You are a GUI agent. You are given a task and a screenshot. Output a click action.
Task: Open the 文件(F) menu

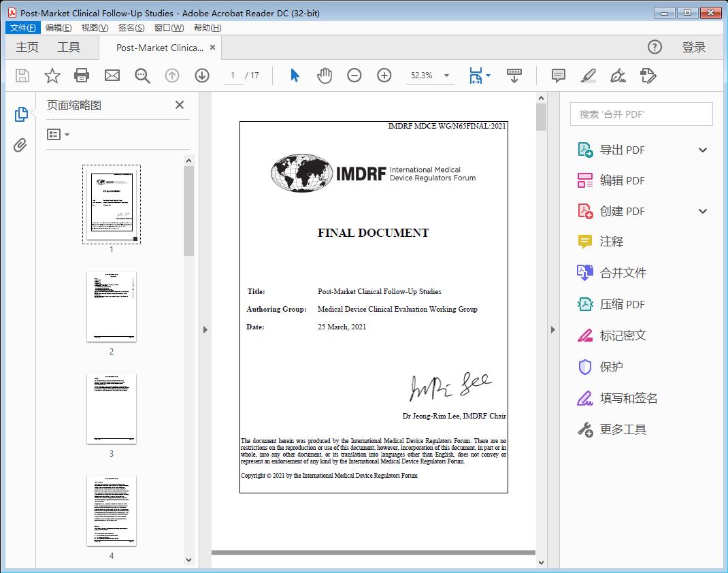click(x=23, y=28)
